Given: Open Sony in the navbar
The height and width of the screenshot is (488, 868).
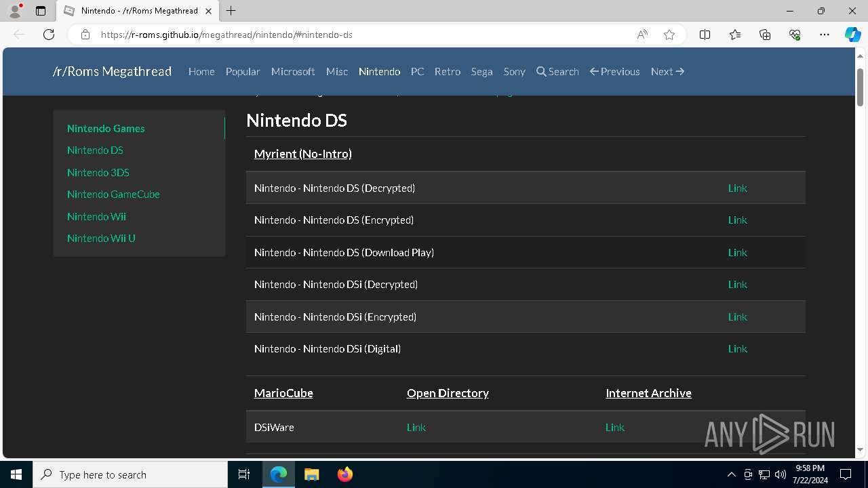Looking at the screenshot, I should tap(515, 71).
